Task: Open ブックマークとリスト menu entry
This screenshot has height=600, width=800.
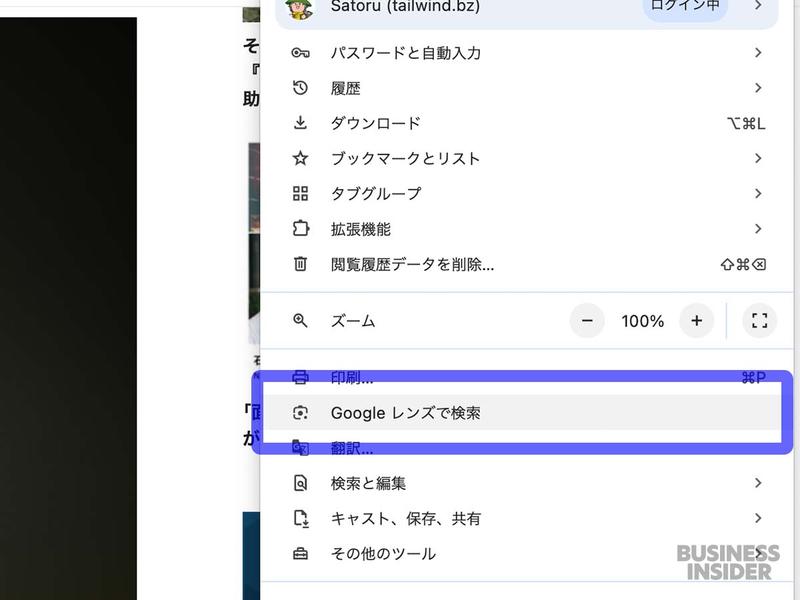Action: (x=526, y=158)
